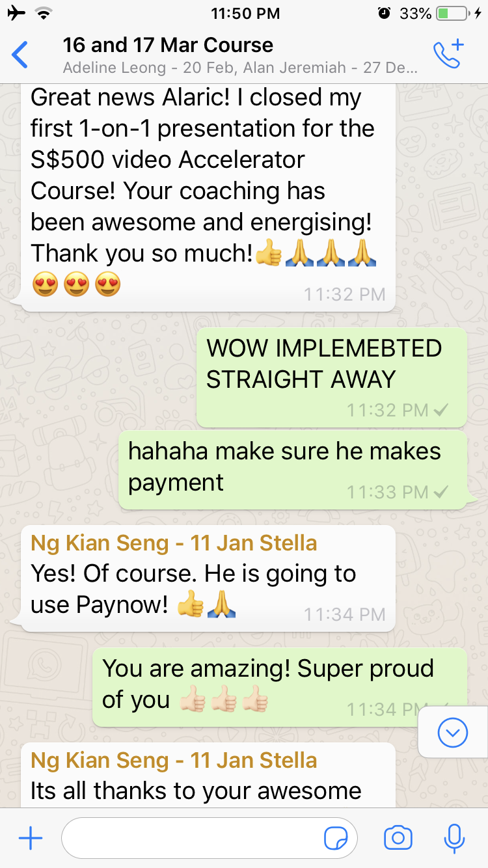The image size is (488, 868).
Task: Open the group info for 16 and 17 Mar Course
Action: click(x=168, y=45)
